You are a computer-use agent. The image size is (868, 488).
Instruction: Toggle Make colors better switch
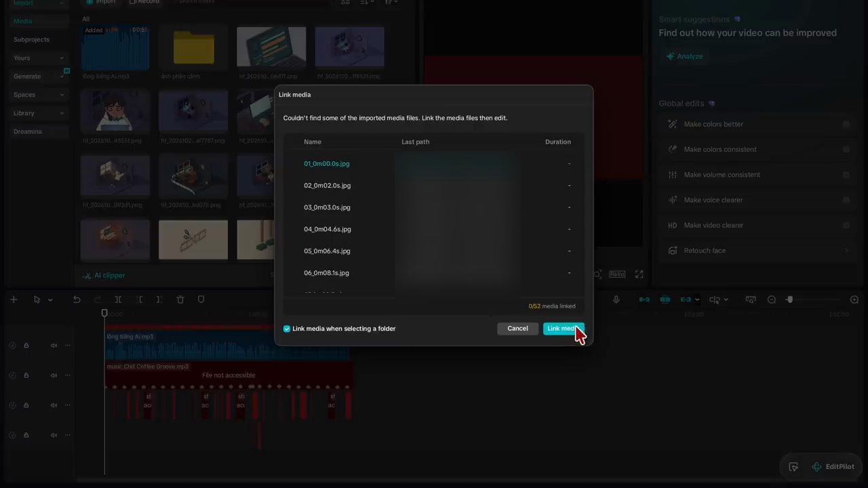click(846, 124)
